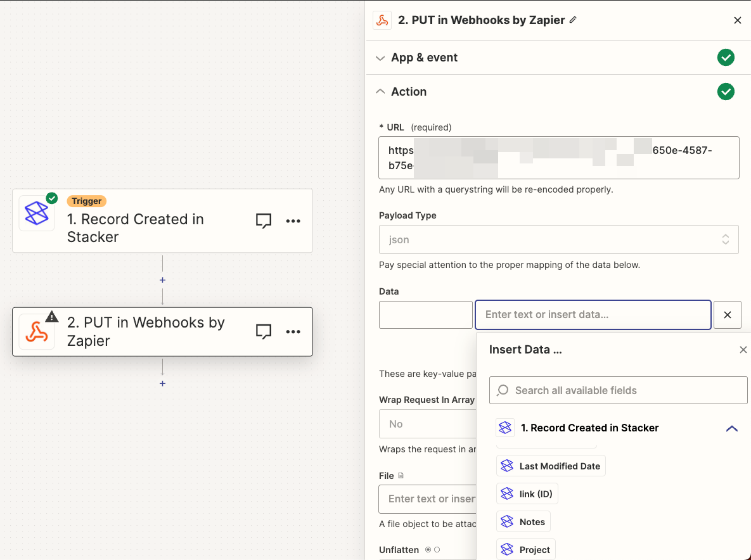The height and width of the screenshot is (560, 751).
Task: Select first Unflatten radio option
Action: pyautogui.click(x=428, y=549)
